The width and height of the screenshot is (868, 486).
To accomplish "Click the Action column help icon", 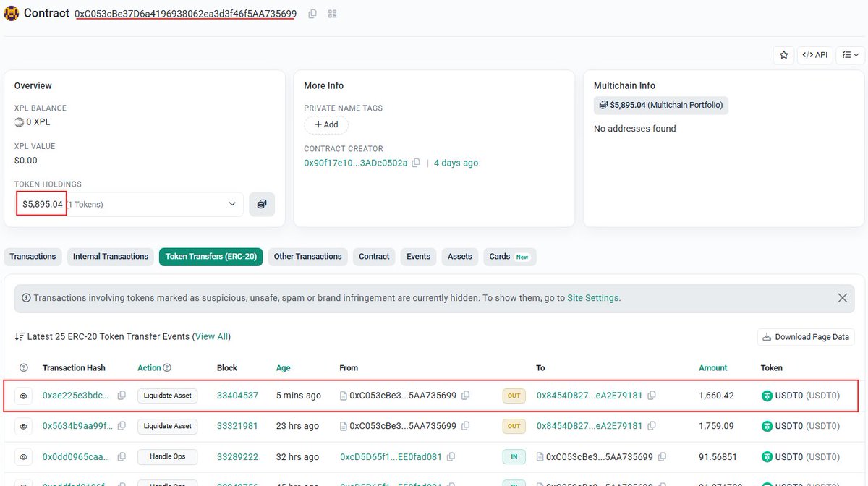I will pyautogui.click(x=167, y=368).
